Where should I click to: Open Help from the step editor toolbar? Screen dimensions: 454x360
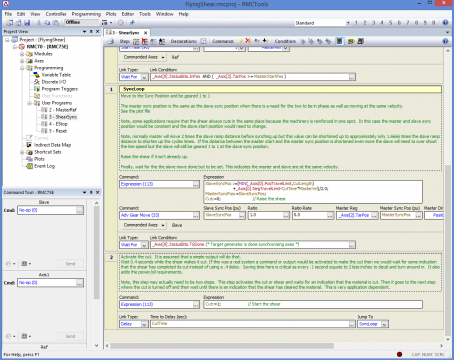[445, 41]
